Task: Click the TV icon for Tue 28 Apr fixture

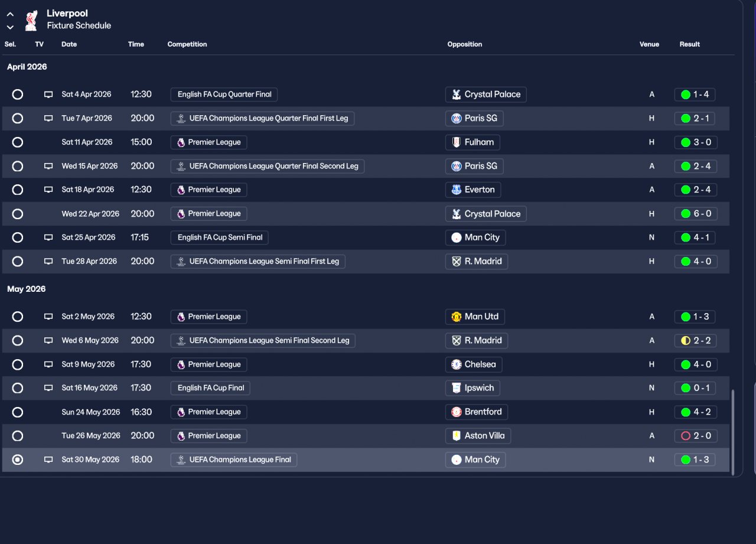Action: [48, 261]
